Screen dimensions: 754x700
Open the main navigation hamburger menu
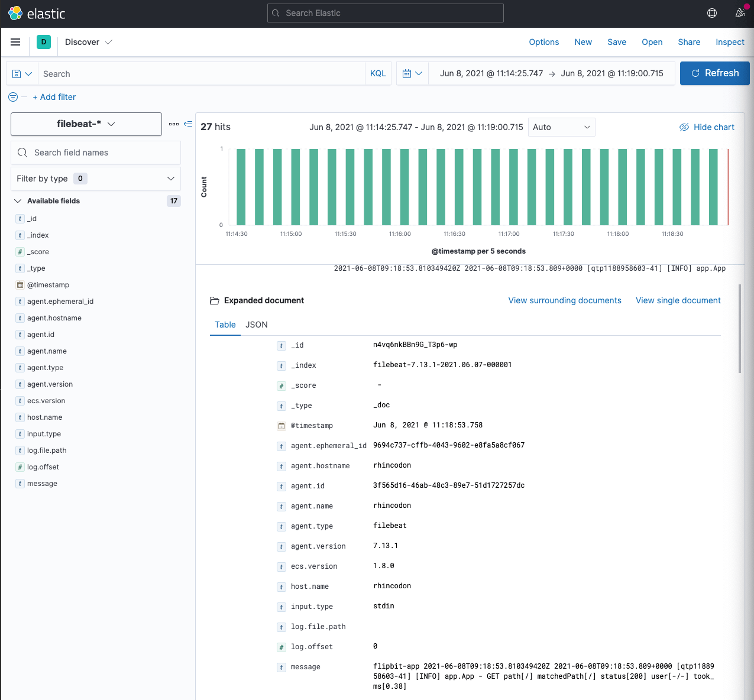click(15, 42)
